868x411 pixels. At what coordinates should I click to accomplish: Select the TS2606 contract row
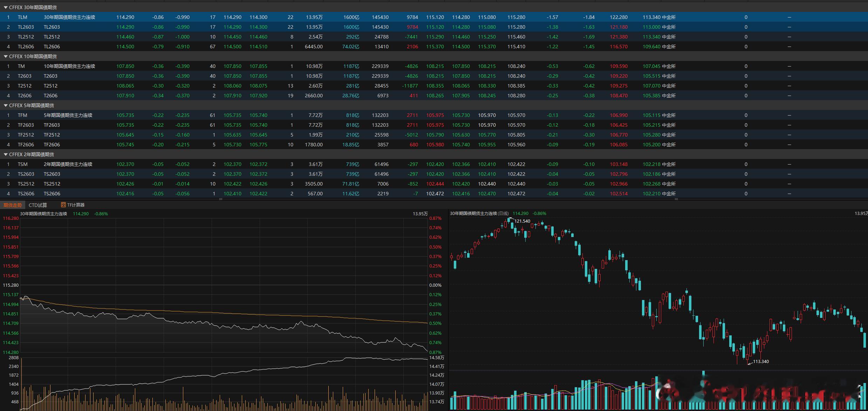tap(52, 194)
